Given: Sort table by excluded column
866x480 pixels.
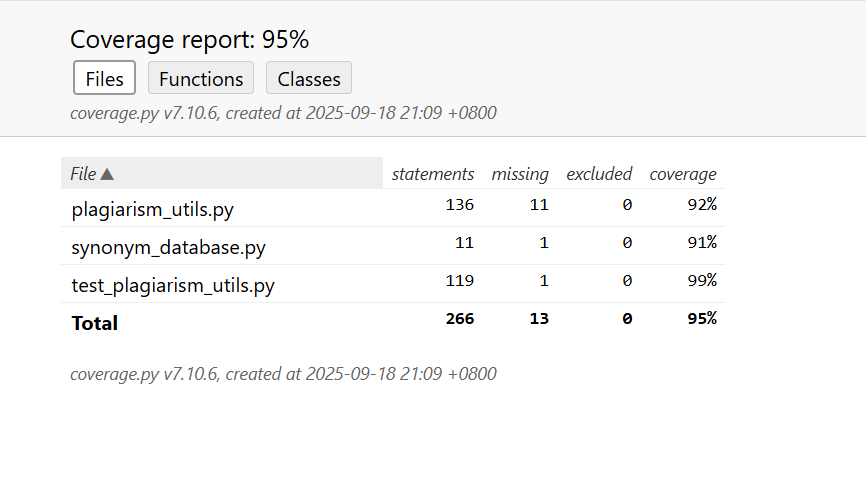Looking at the screenshot, I should 599,174.
